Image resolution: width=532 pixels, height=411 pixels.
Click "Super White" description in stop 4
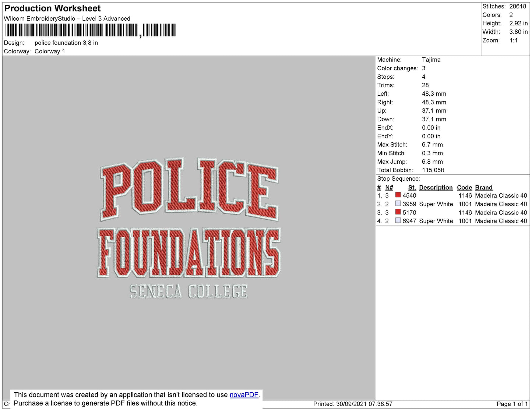pos(436,221)
